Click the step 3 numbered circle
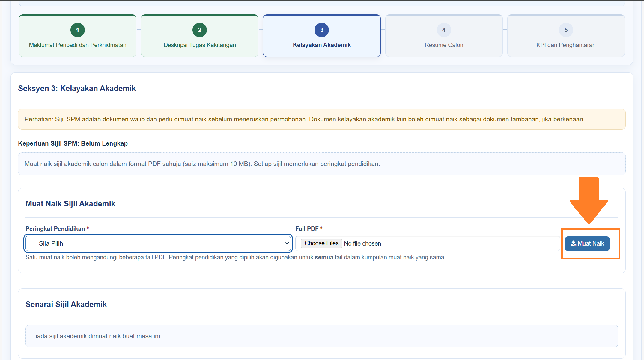Image resolution: width=644 pixels, height=360 pixels. tap(322, 30)
